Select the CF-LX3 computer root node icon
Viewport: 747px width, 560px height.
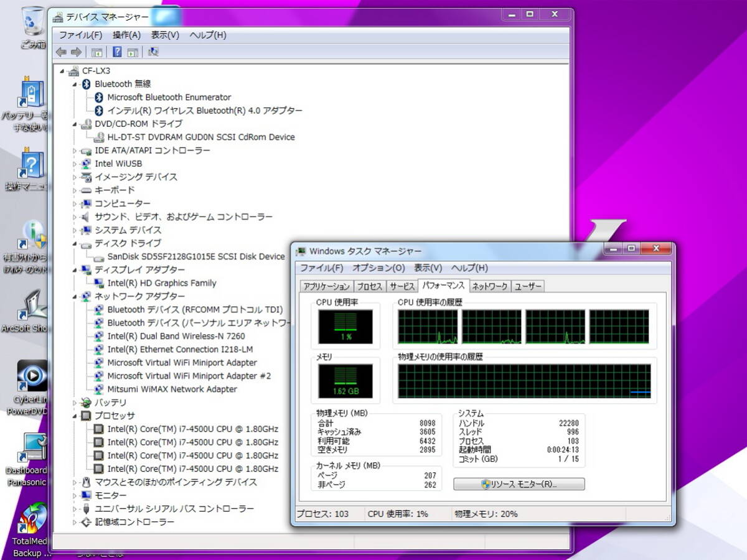73,71
